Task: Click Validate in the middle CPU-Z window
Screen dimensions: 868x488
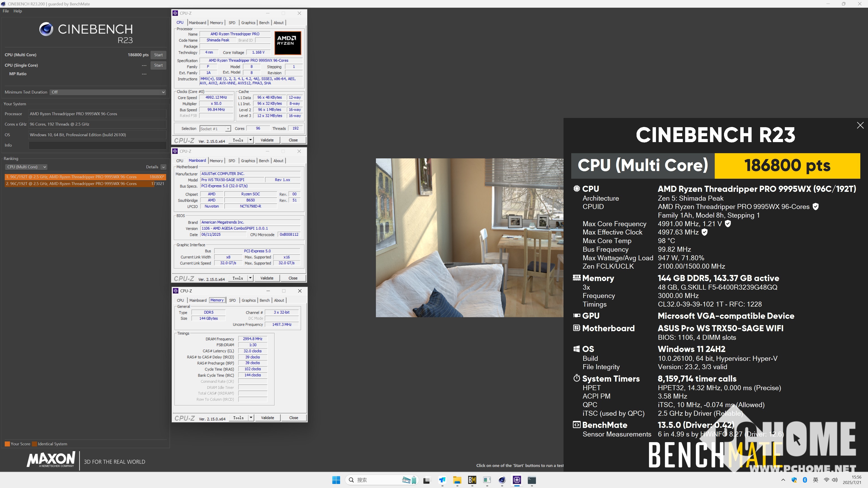Action: [x=267, y=278]
